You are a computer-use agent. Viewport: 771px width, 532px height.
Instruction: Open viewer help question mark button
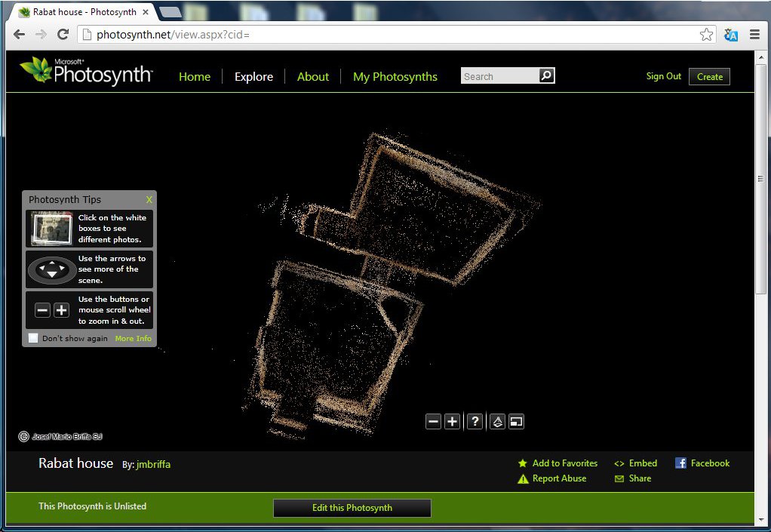[x=475, y=422]
